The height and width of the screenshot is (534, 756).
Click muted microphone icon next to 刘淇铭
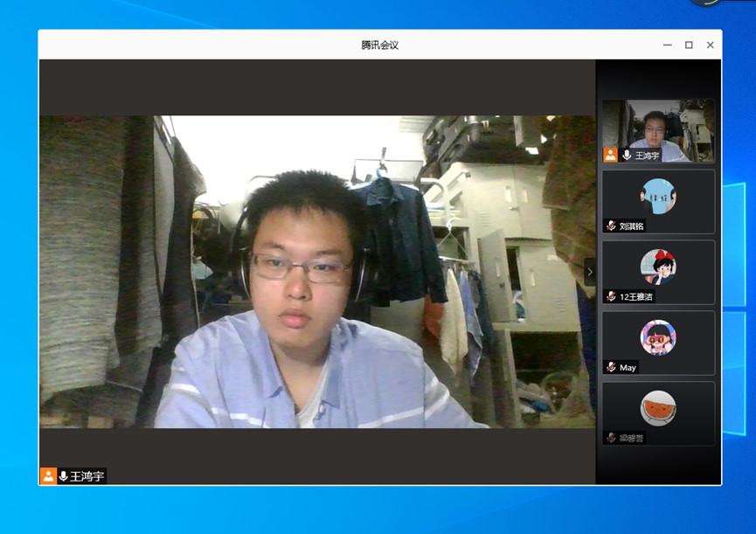pos(611,225)
